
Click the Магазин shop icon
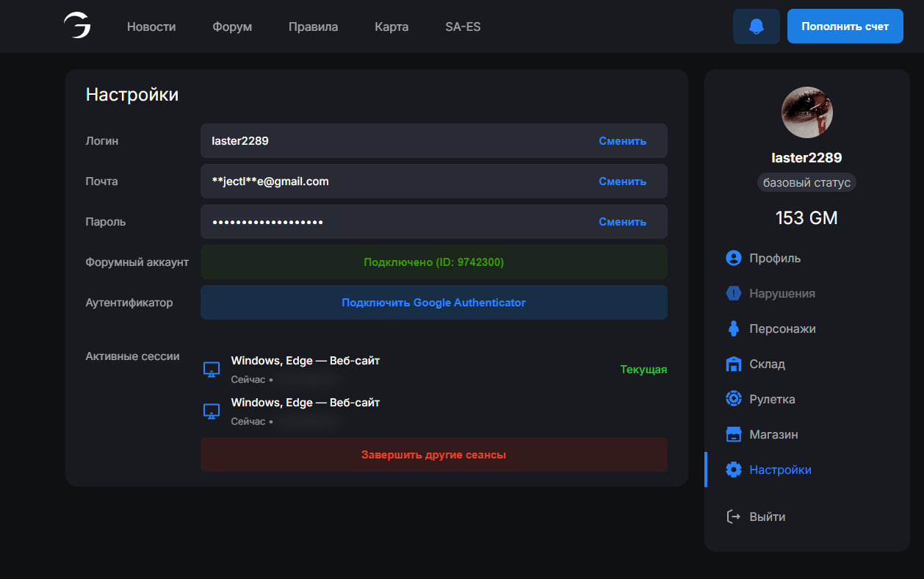click(x=733, y=434)
